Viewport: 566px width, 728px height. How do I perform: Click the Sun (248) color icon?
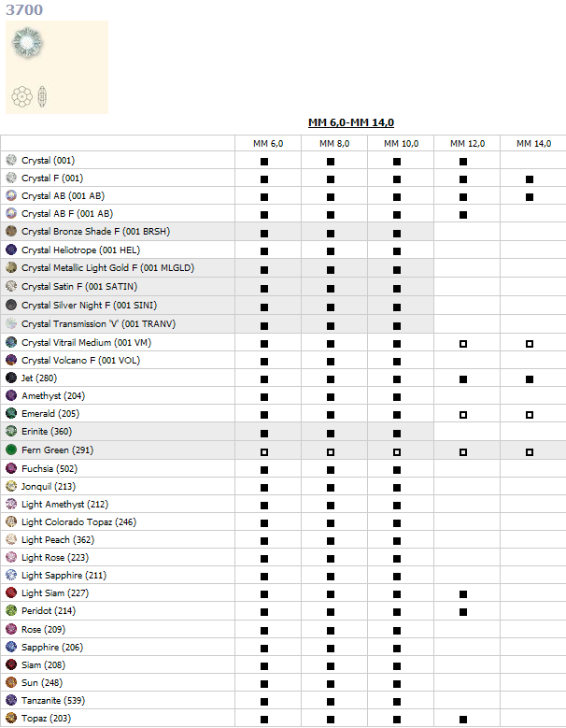[11, 682]
